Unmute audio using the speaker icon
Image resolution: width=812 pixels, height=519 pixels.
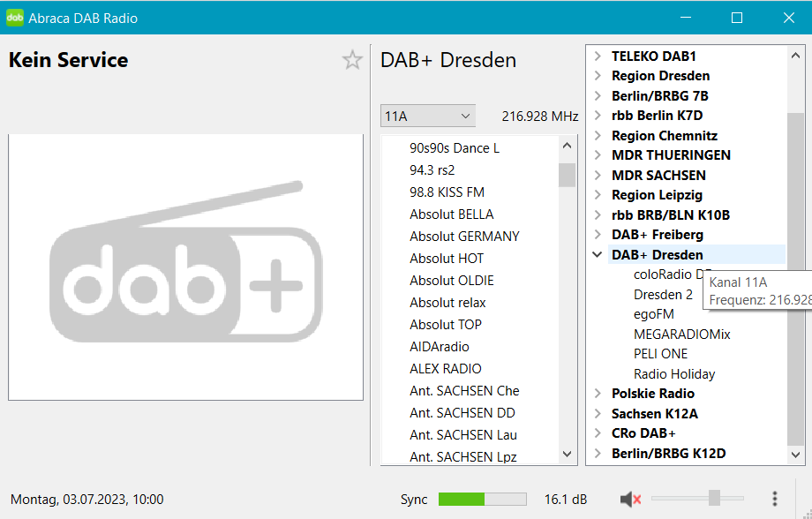[630, 500]
